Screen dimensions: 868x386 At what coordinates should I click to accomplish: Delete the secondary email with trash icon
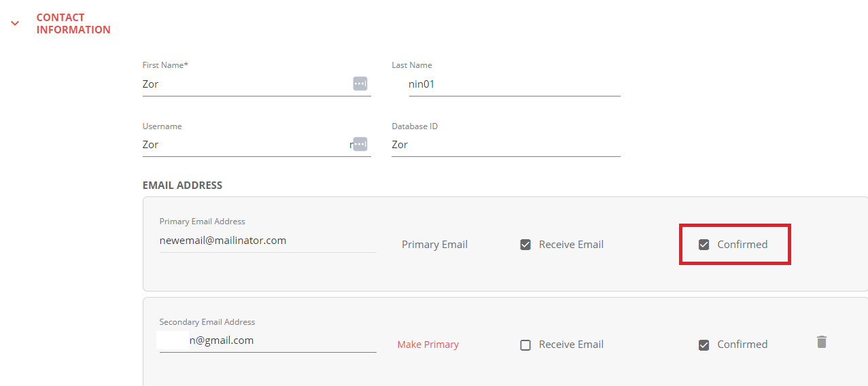point(822,342)
